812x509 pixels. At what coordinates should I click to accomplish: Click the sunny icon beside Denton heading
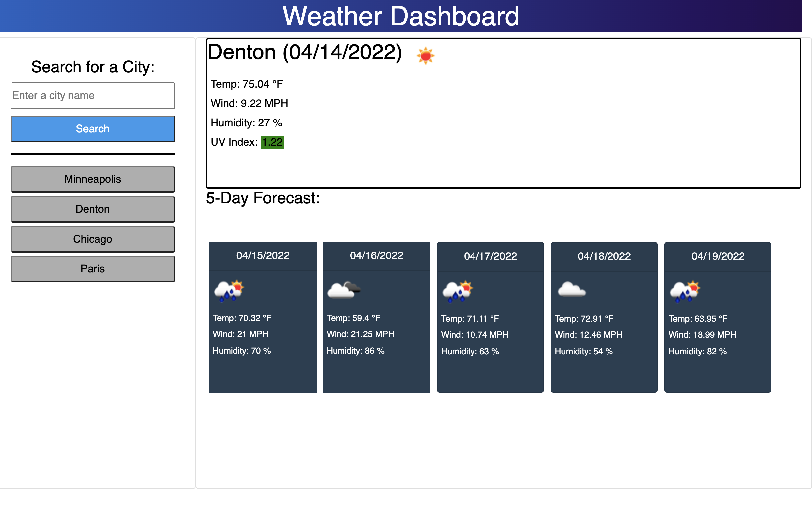425,55
